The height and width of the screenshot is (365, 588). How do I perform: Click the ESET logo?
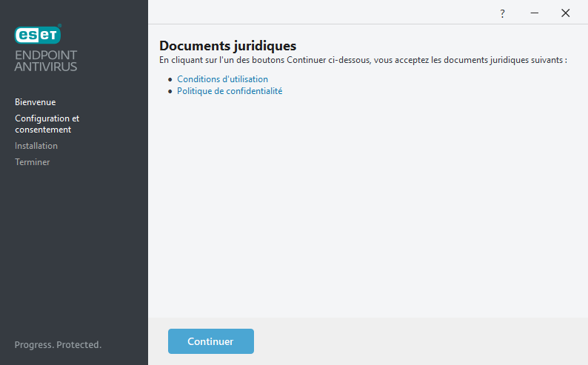[x=38, y=34]
